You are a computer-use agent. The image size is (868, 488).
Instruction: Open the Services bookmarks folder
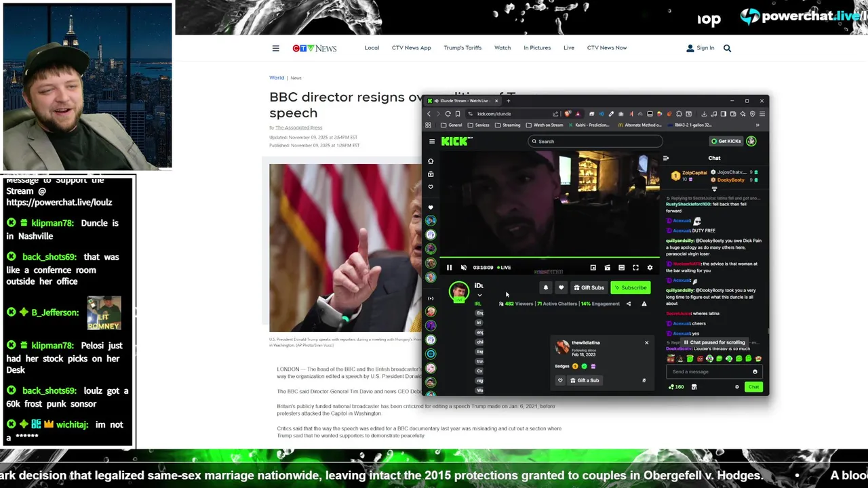coord(478,125)
